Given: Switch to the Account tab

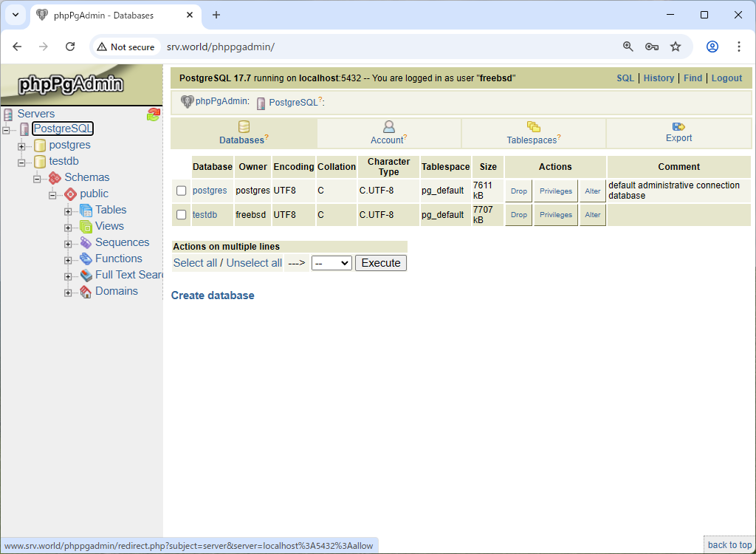Looking at the screenshot, I should (389, 134).
